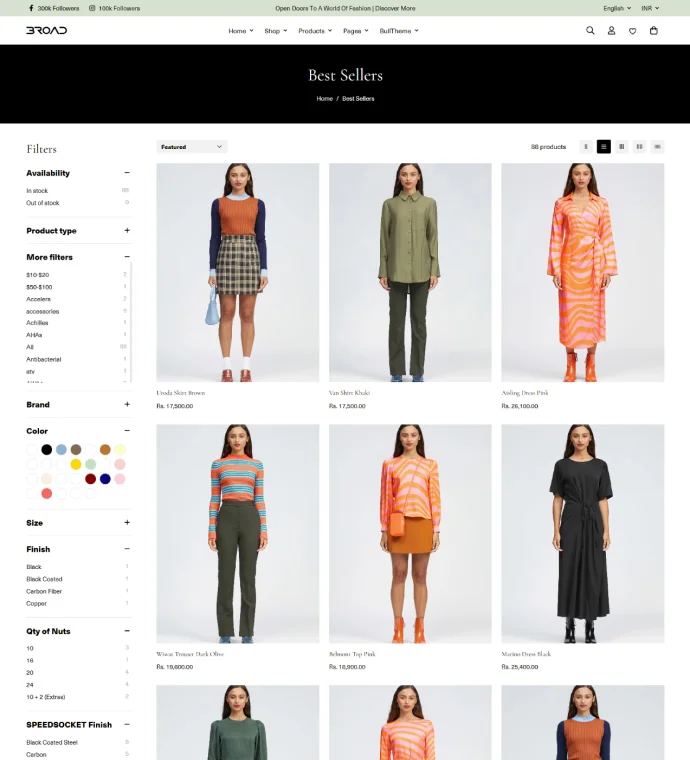Image resolution: width=690 pixels, height=760 pixels.
Task: Pick the light blue color swatch
Action: point(61,450)
